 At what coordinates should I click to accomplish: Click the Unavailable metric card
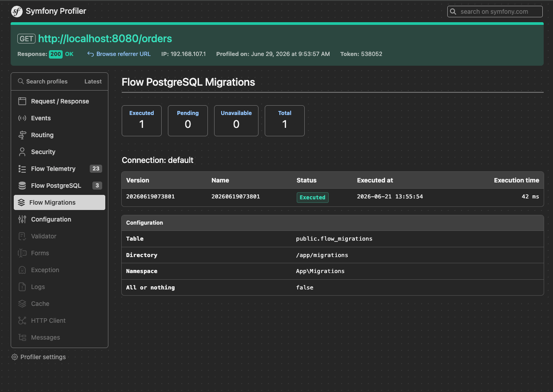tap(236, 120)
